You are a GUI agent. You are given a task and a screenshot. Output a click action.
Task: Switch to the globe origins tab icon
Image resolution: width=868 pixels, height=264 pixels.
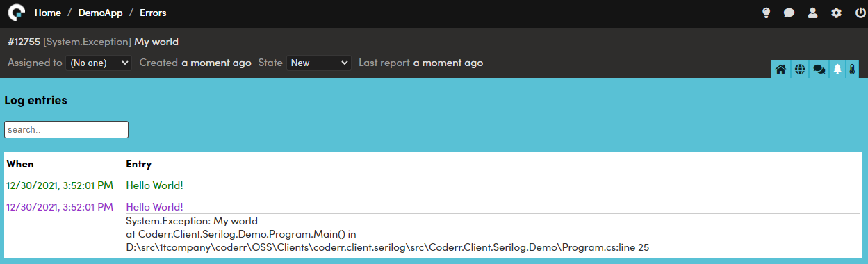click(800, 69)
